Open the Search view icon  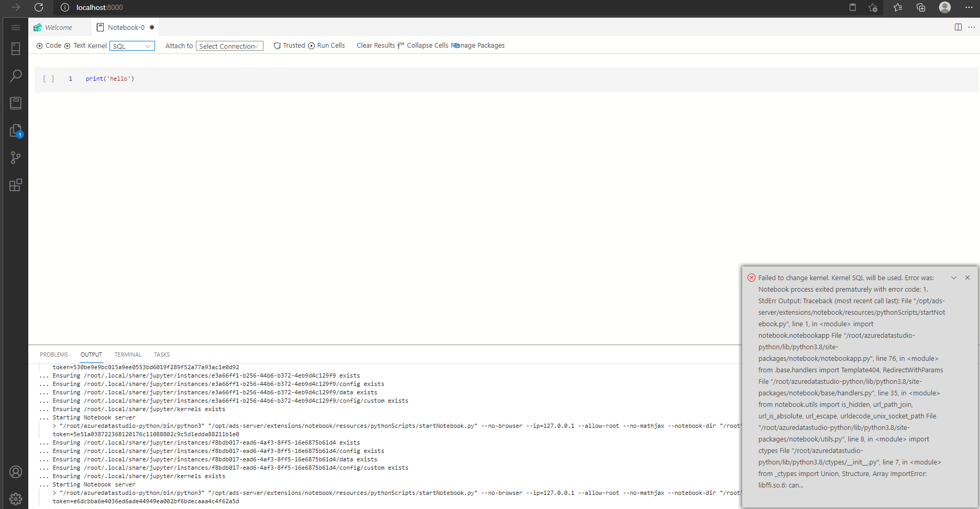pyautogui.click(x=16, y=76)
